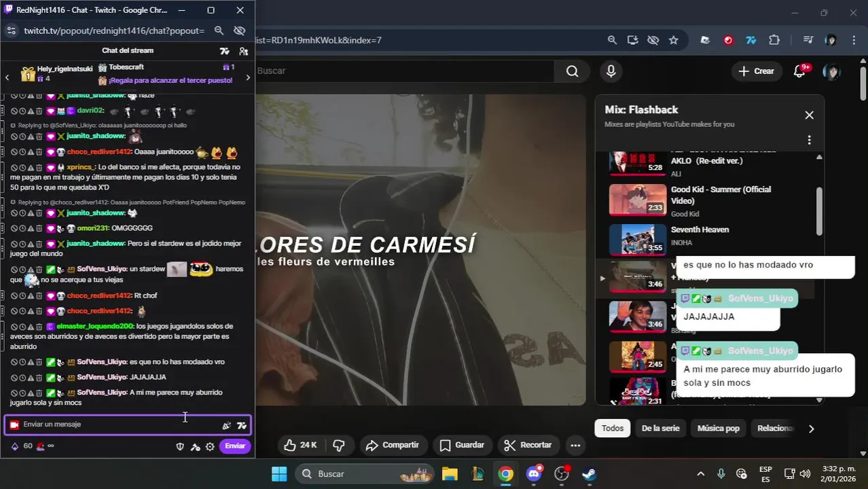Play the AKLO (Re-edit ver.) video in mix
This screenshot has width=868, height=489.
point(706,163)
